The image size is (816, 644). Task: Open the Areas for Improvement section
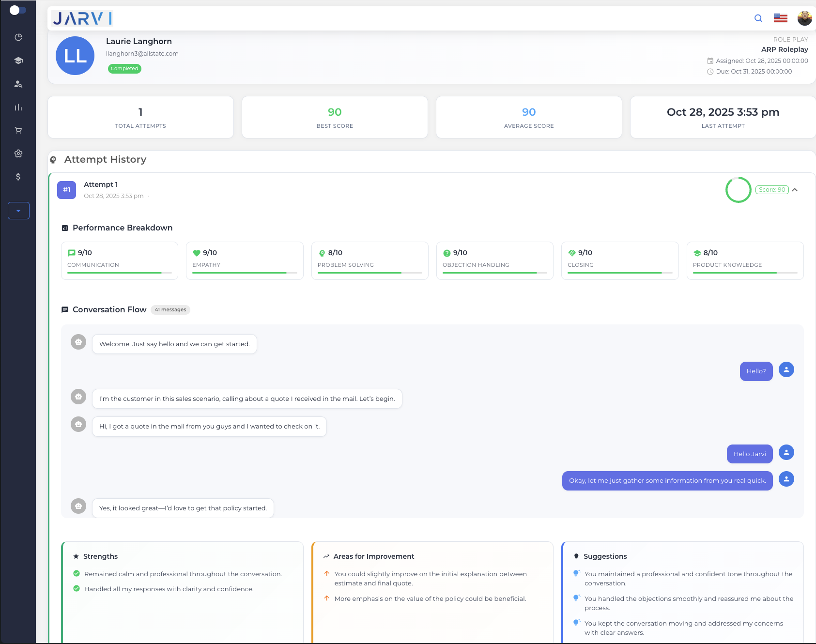(374, 556)
